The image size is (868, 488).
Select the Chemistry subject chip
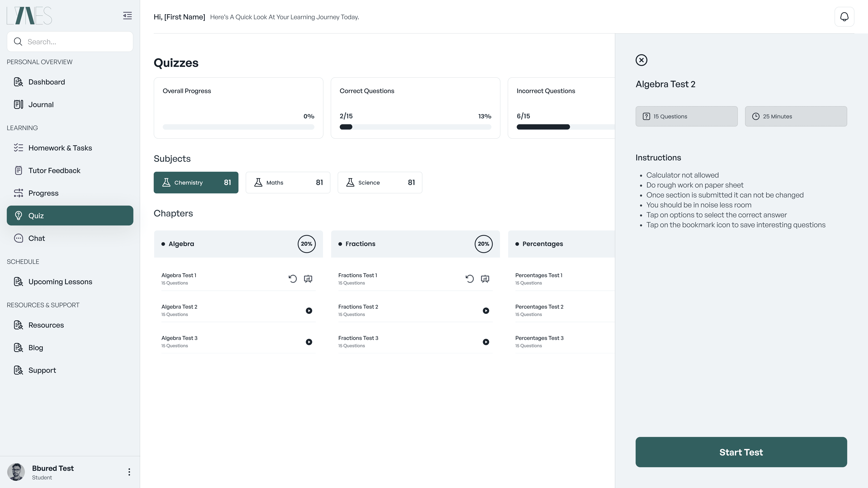[x=196, y=183]
